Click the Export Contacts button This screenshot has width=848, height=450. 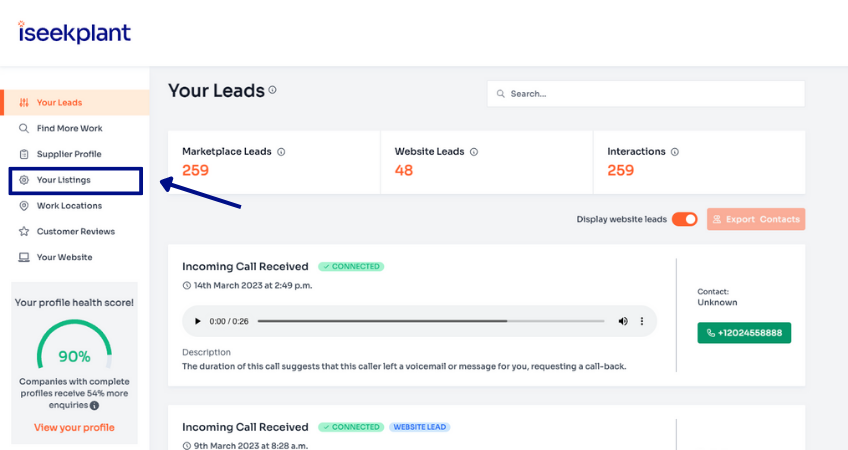pyautogui.click(x=755, y=219)
